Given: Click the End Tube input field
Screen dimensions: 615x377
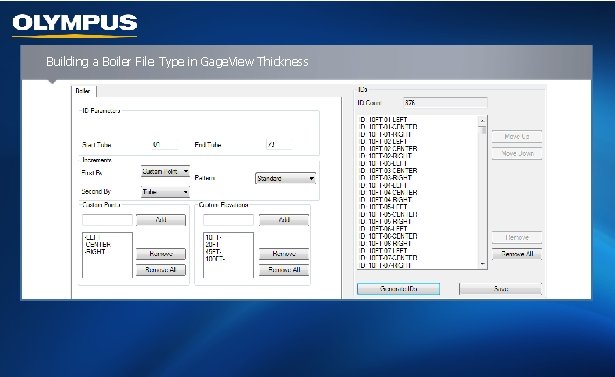Looking at the screenshot, I should pyautogui.click(x=280, y=145).
